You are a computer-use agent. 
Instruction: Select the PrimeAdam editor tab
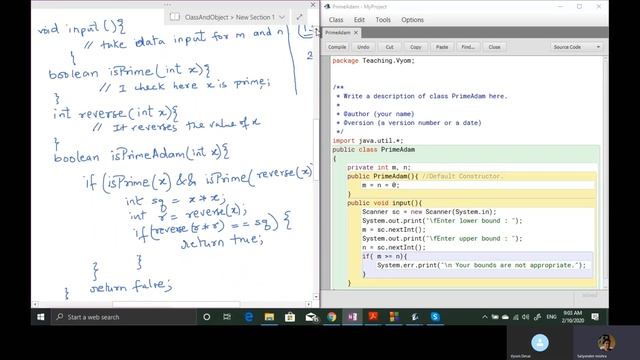[x=338, y=33]
